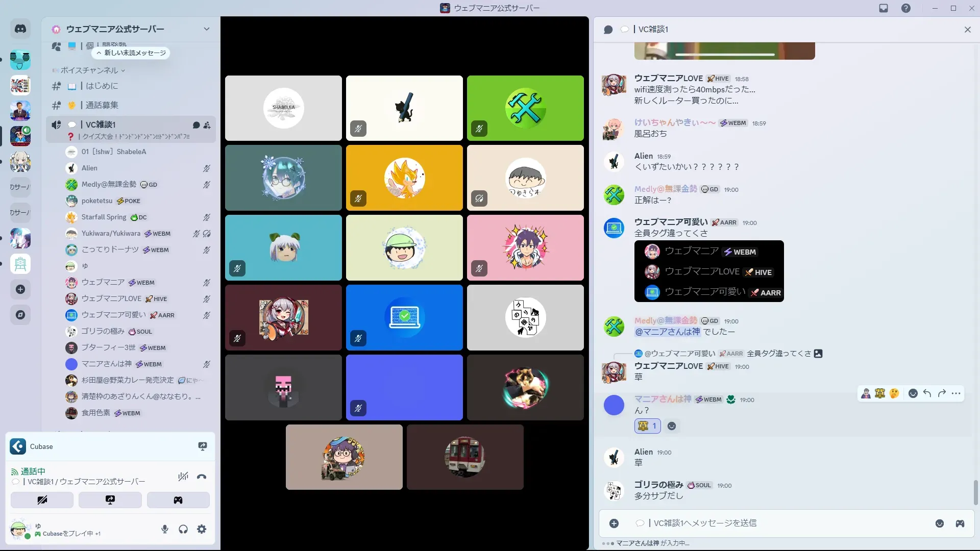Image resolution: width=980 pixels, height=551 pixels.
Task: Open more options on hovered message
Action: click(x=956, y=393)
